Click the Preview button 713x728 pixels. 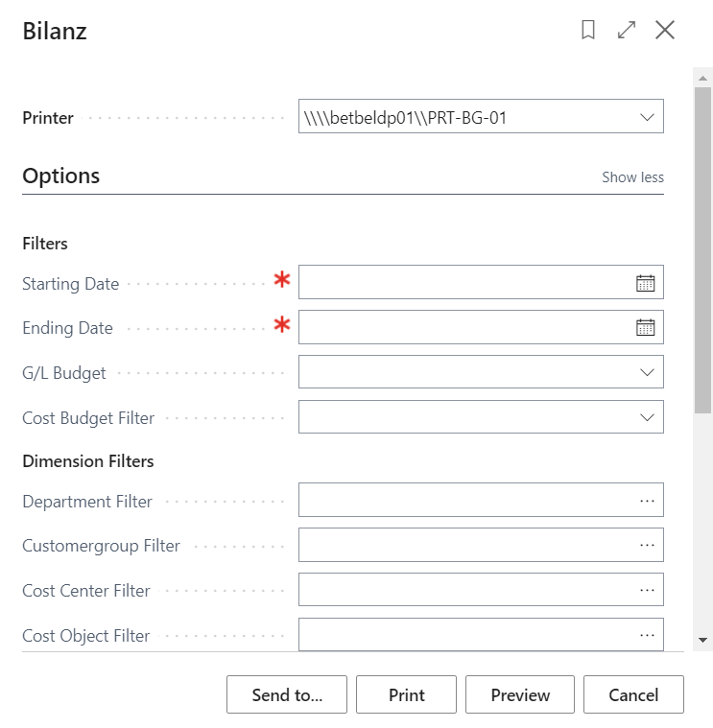pyautogui.click(x=520, y=694)
